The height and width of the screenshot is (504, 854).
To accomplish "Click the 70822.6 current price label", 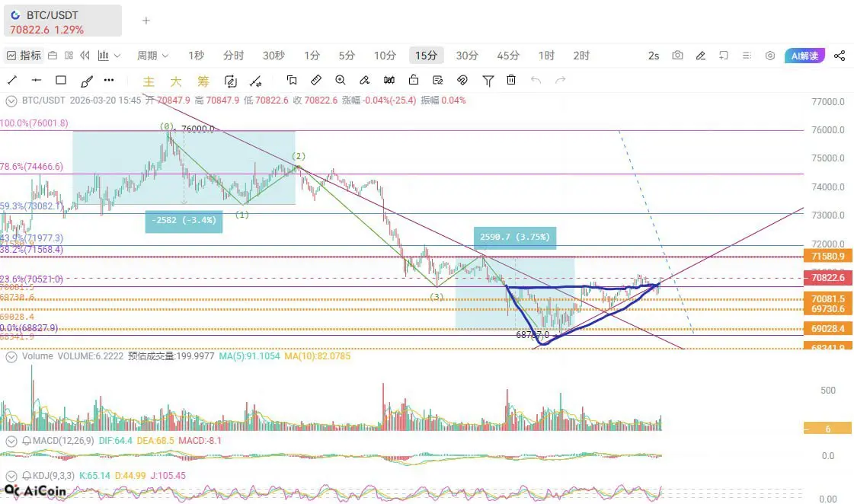I will pos(828,278).
